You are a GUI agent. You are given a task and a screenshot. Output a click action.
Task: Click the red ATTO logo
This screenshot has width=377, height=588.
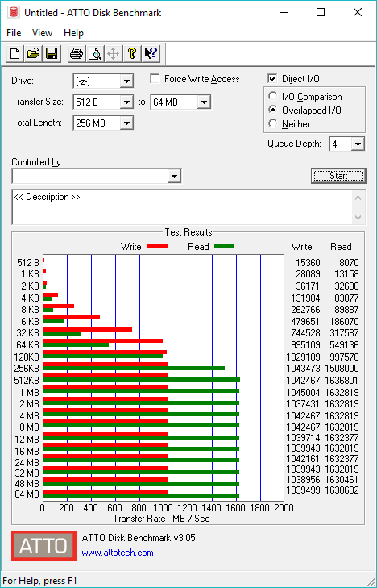click(43, 545)
